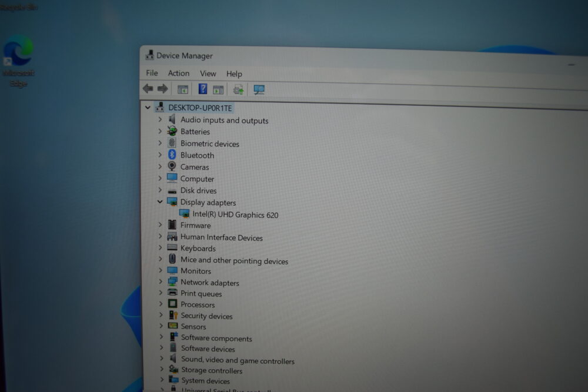The height and width of the screenshot is (392, 588).
Task: Collapse the Display adapters category
Action: pyautogui.click(x=160, y=202)
